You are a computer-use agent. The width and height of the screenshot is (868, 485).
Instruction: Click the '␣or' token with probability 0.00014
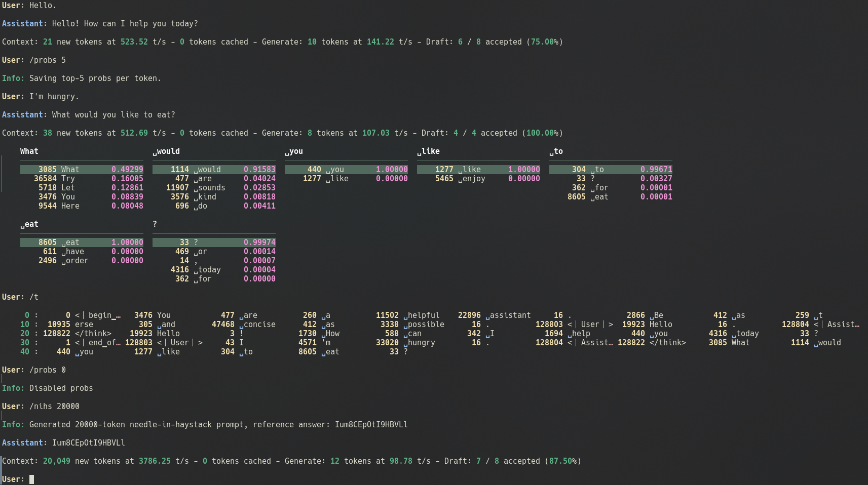tap(214, 251)
